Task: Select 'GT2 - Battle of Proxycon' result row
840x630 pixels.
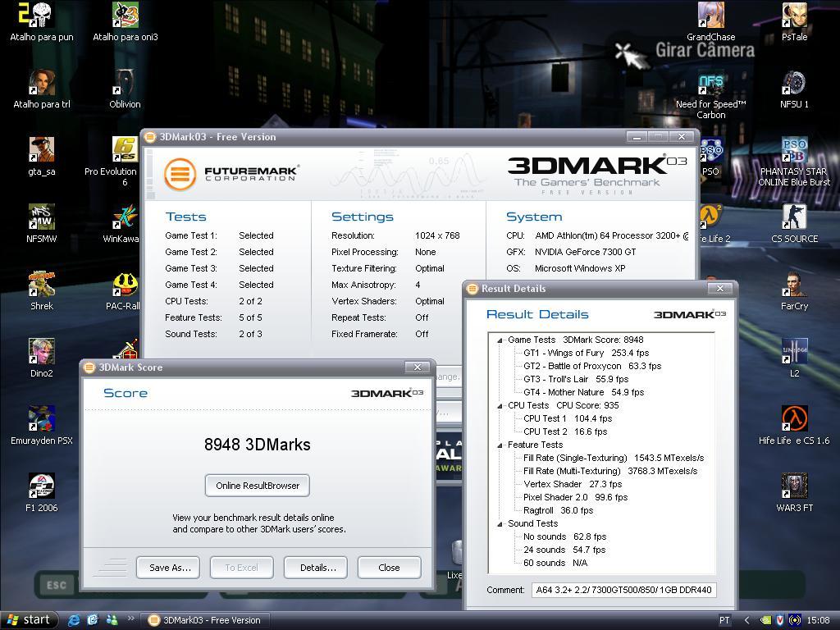Action: click(x=592, y=367)
